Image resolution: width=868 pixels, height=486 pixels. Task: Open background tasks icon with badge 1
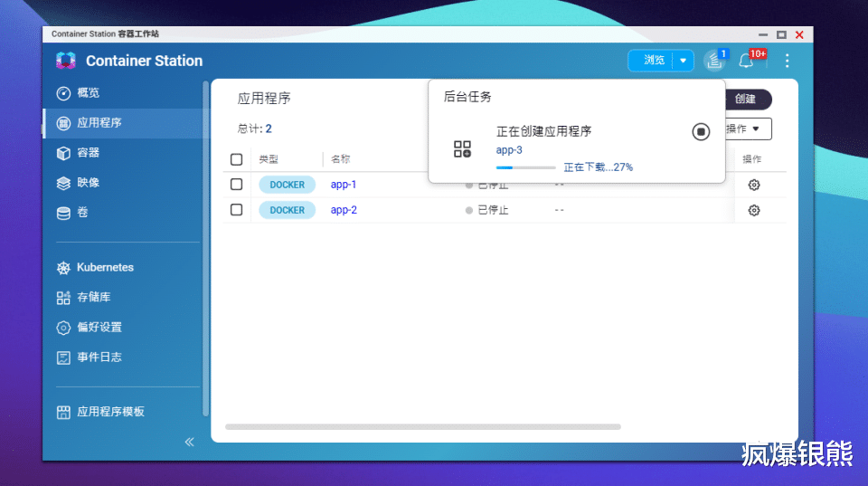[x=715, y=61]
